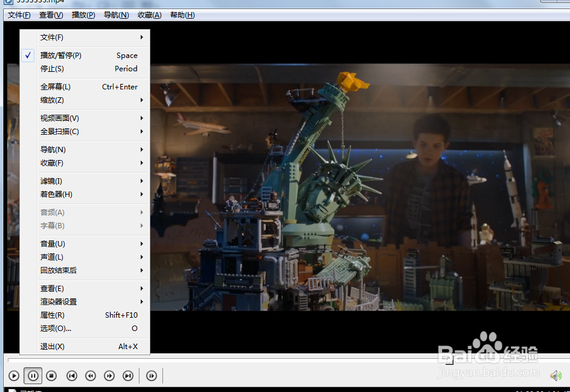Mute audio with the speaker icon

[x=556, y=376]
